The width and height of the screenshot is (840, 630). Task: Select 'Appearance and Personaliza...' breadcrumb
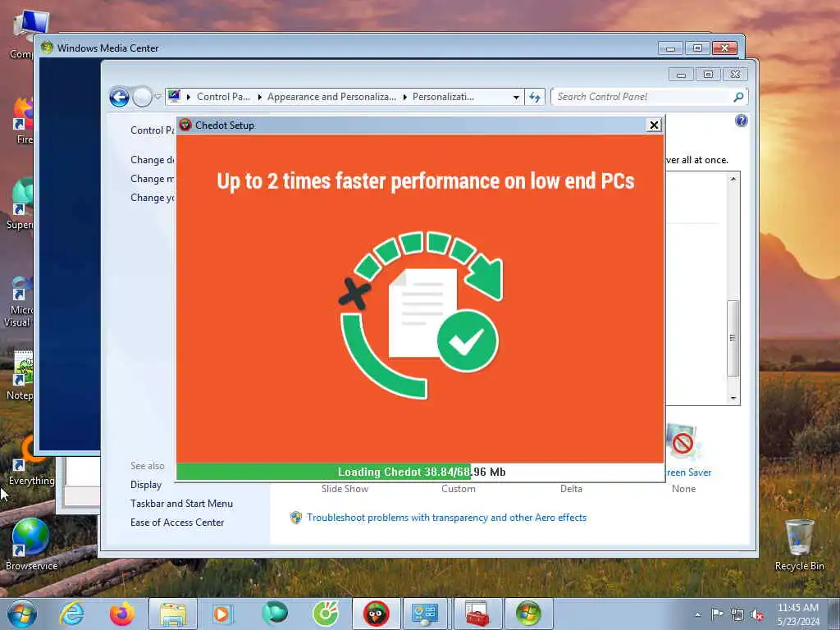331,97
